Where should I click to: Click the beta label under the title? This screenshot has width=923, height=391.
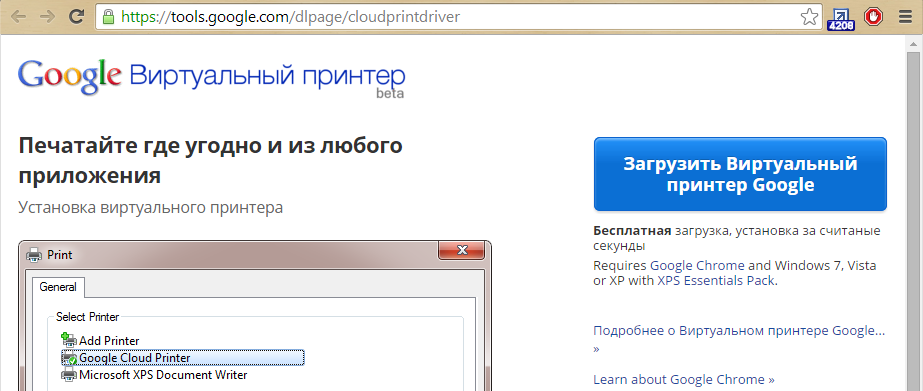coord(390,93)
